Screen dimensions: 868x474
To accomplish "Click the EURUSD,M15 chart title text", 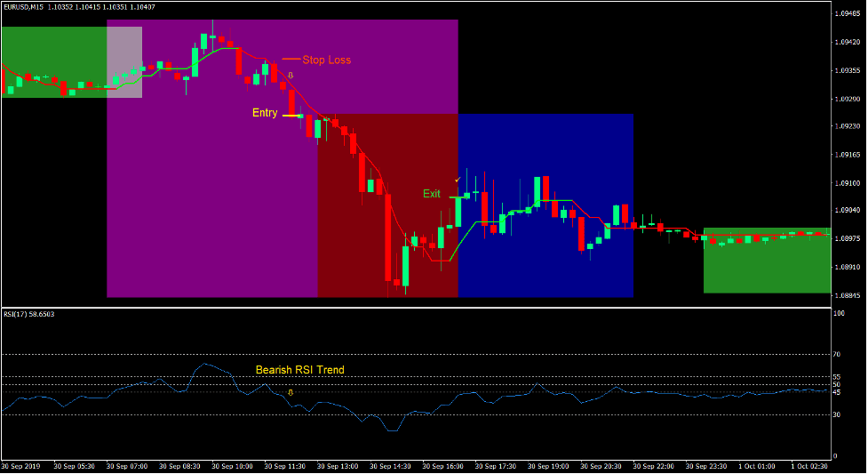I will tap(79, 7).
